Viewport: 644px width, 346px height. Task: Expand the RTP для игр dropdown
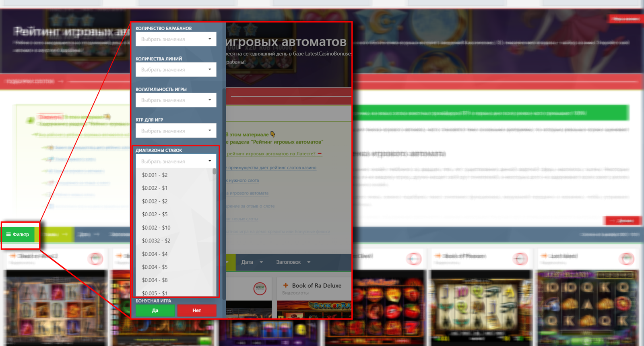[x=176, y=131]
